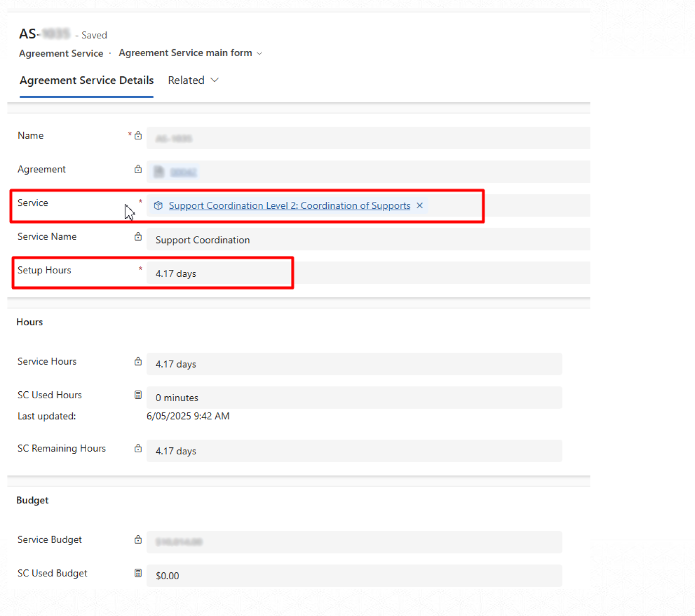Remove the Support Coordination Level 2 service value
695x616 pixels.
(x=420, y=206)
